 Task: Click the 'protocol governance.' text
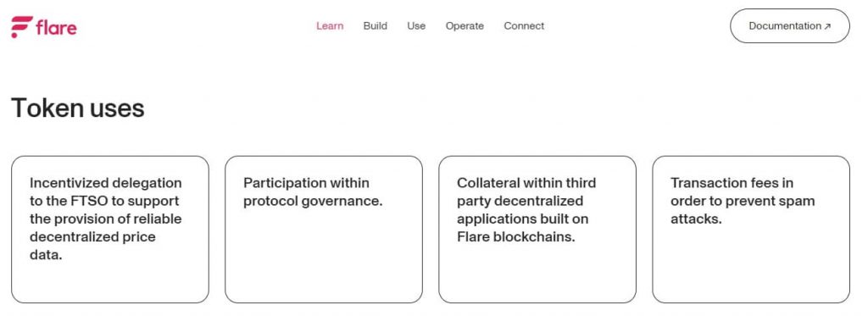tap(313, 201)
